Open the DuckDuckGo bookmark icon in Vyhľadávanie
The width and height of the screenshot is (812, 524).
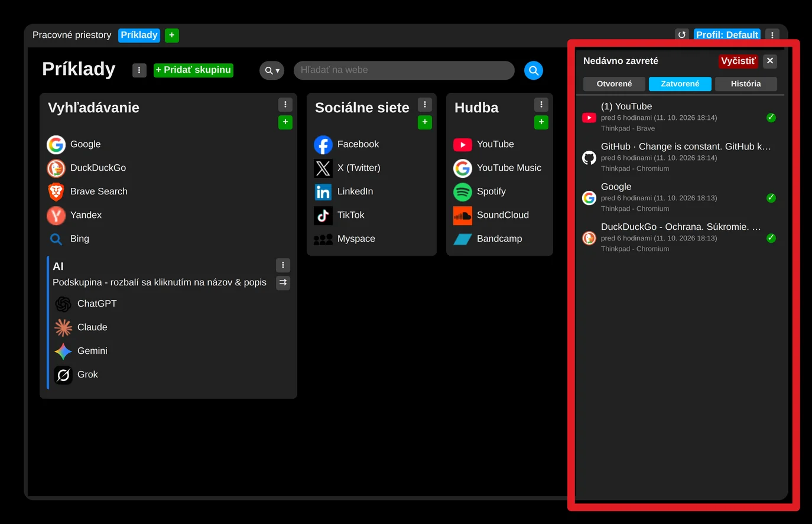click(56, 168)
